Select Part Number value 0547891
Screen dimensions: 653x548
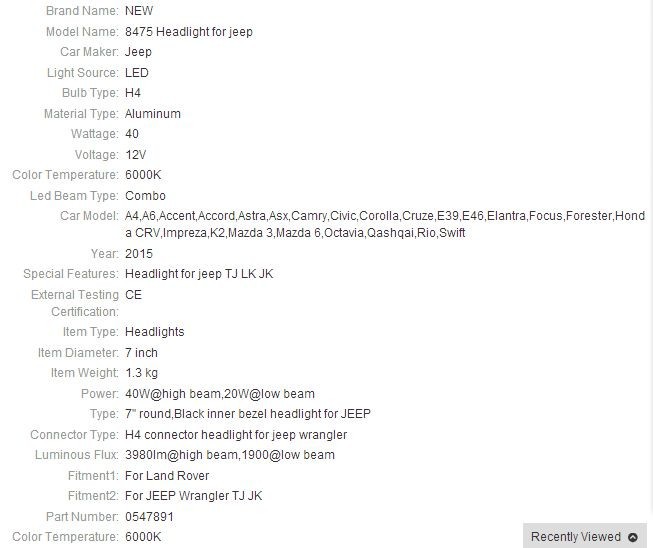(149, 517)
